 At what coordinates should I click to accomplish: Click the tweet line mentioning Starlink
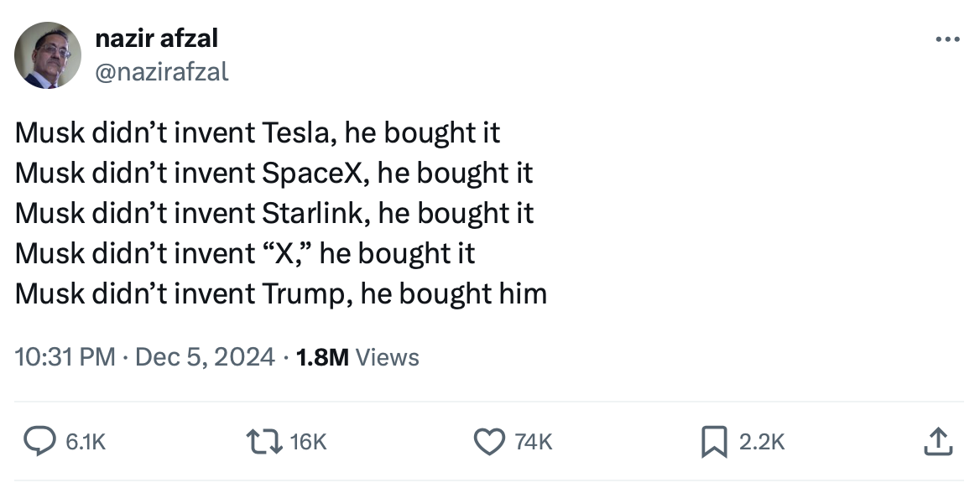(x=274, y=213)
